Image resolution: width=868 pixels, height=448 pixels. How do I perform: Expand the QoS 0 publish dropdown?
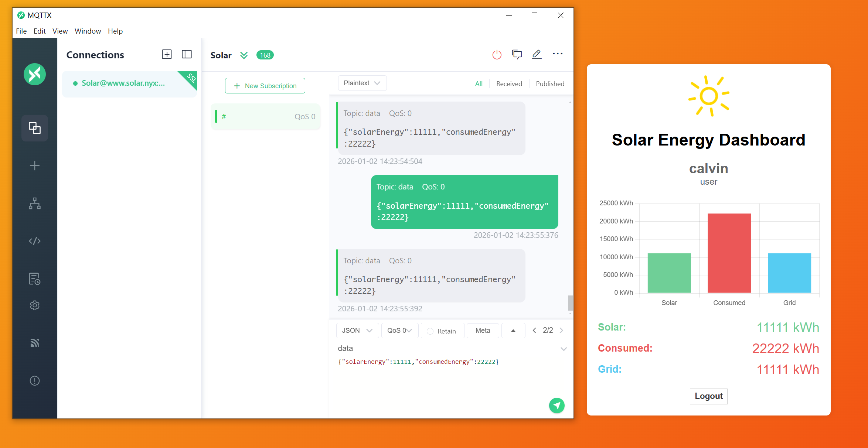(x=399, y=331)
